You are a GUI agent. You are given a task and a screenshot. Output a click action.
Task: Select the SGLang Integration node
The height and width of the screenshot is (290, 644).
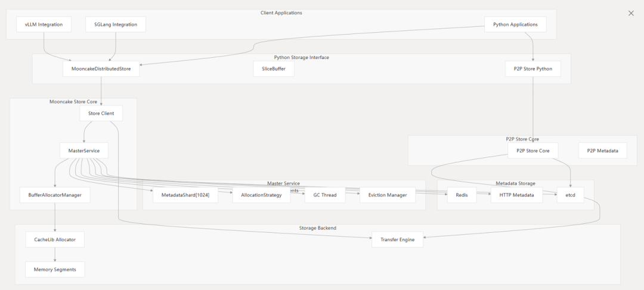116,24
